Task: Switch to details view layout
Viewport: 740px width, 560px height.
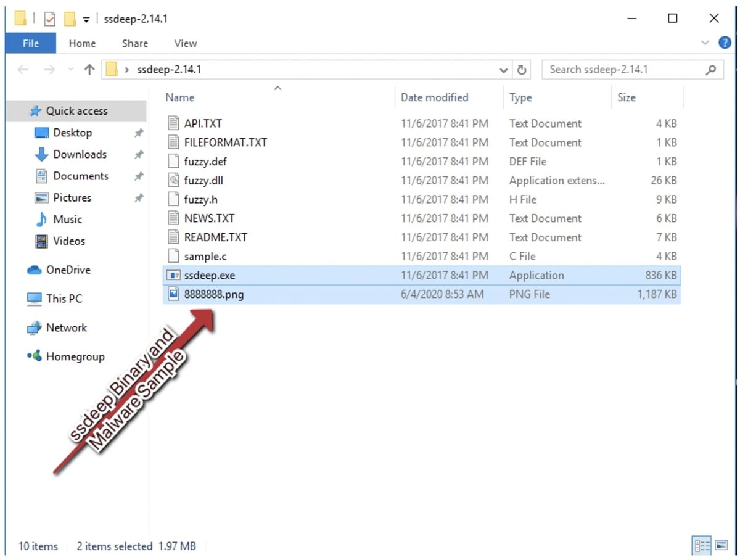Action: pyautogui.click(x=702, y=546)
